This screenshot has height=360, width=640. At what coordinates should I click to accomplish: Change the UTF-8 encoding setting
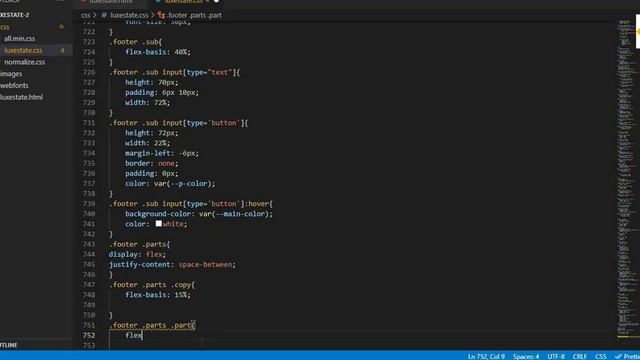(556, 356)
